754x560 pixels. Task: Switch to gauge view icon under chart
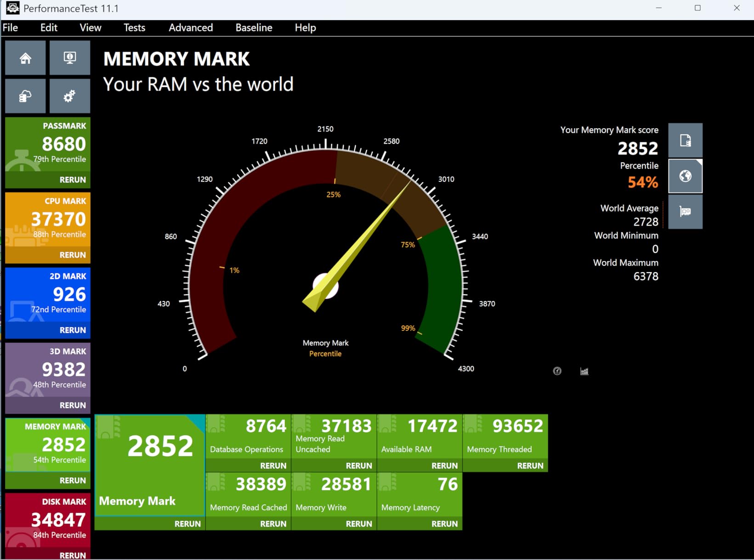(557, 371)
